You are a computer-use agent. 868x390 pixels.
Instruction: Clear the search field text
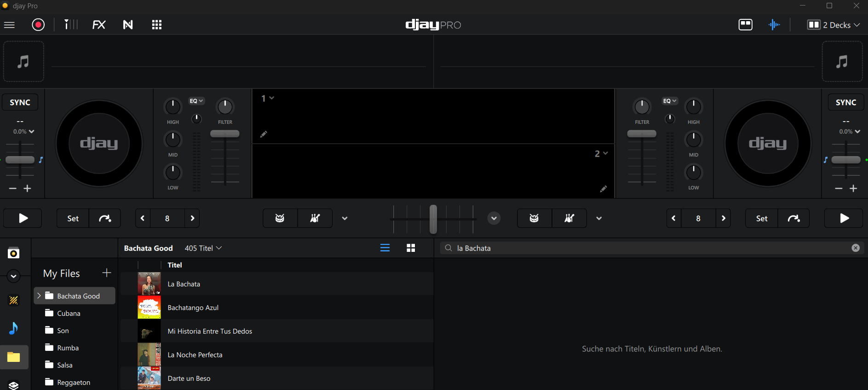(x=856, y=248)
